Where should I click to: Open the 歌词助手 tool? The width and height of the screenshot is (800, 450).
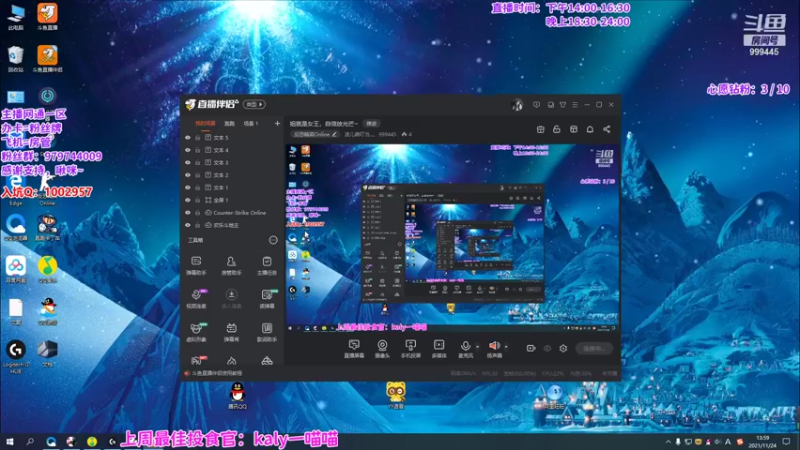pos(267,332)
